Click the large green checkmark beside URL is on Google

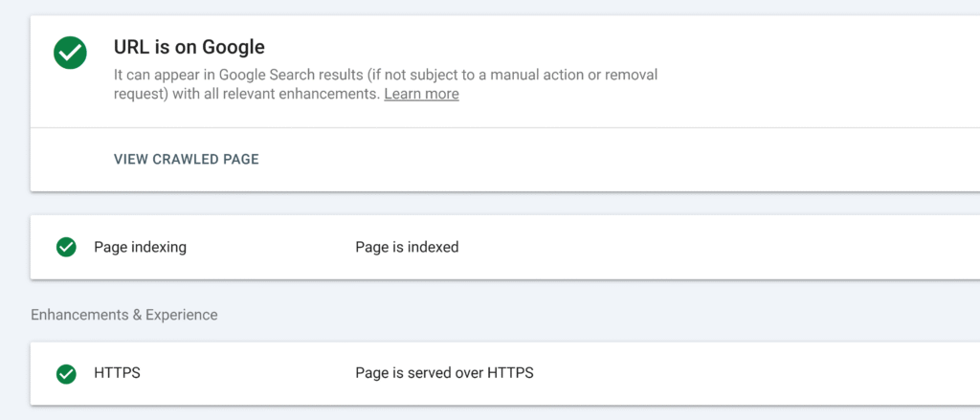click(70, 54)
